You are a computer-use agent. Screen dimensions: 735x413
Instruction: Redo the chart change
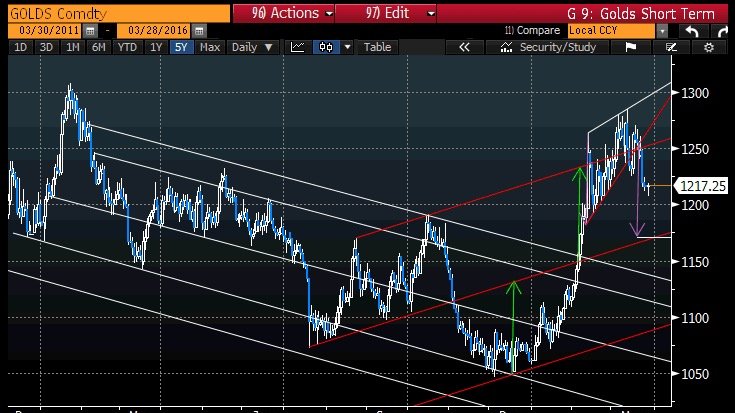click(x=722, y=31)
